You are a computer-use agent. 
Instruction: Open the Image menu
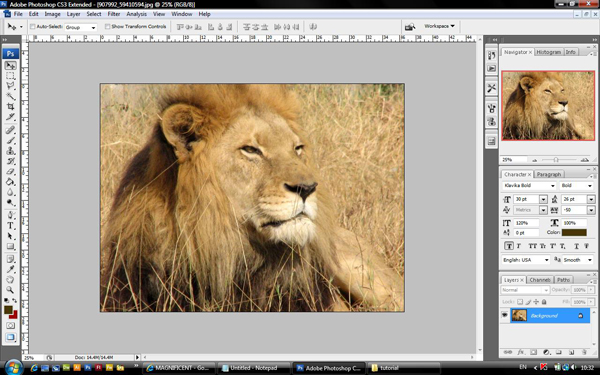52,14
